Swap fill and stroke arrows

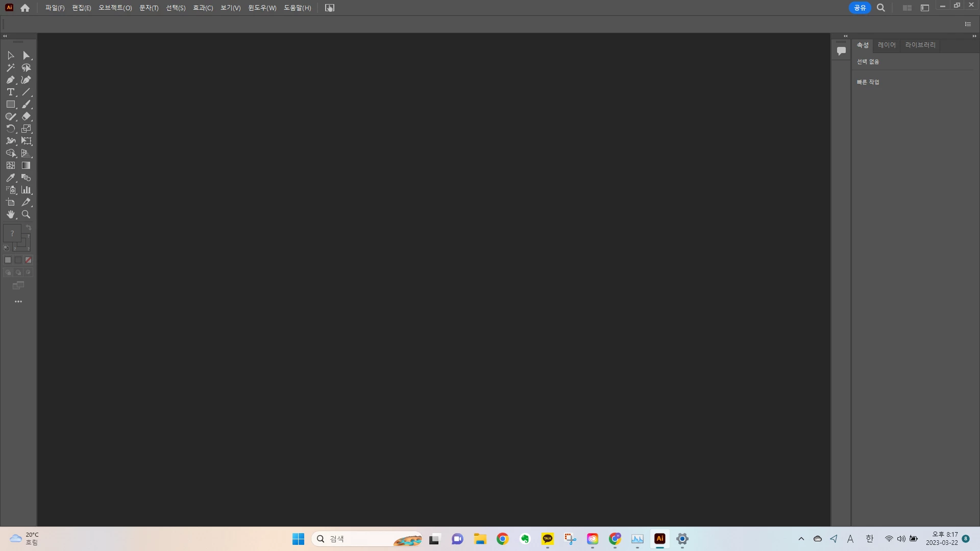click(x=29, y=228)
